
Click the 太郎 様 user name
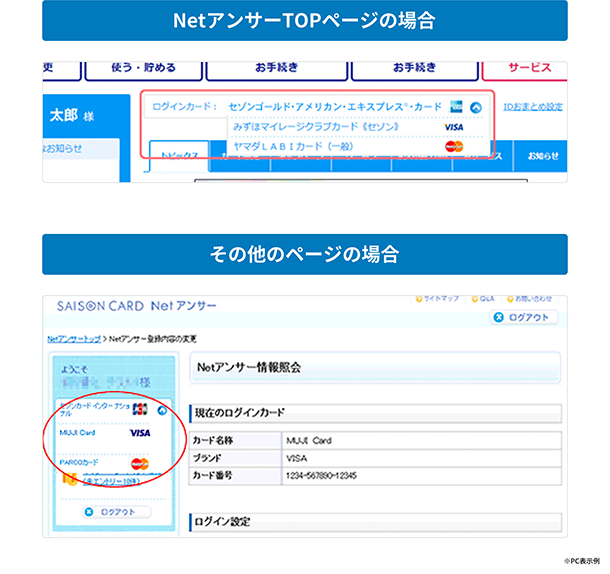click(72, 116)
